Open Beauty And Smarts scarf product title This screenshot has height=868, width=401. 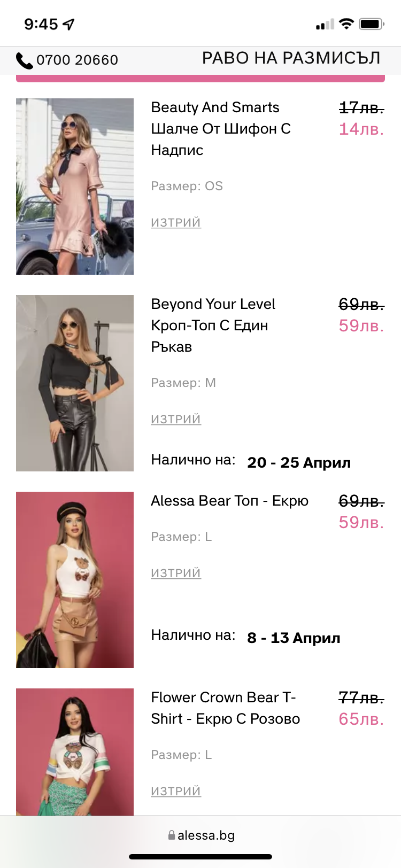click(220, 128)
